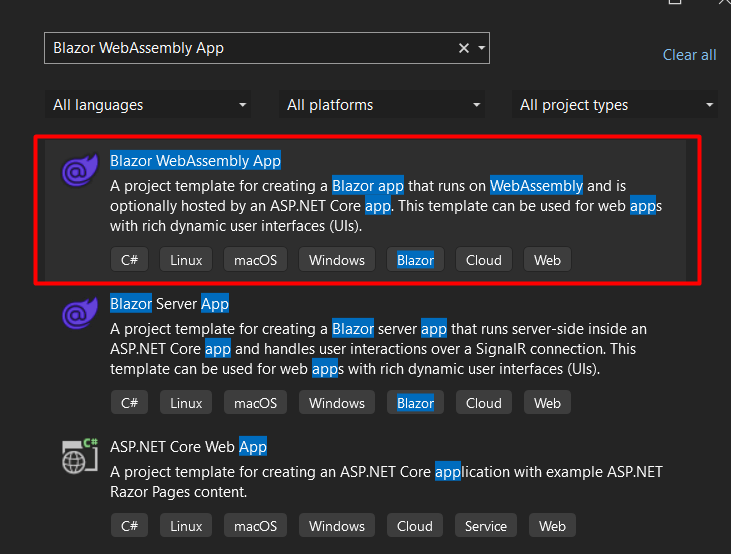Click the Blazor WebAssembly App template icon

[80, 170]
